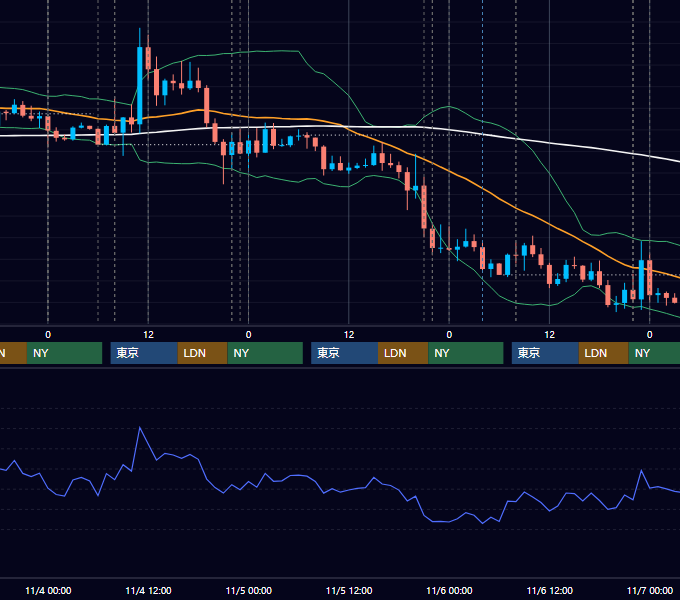The height and width of the screenshot is (600, 680).
Task: Select the 東京 session block on 11/4
Action: (x=144, y=353)
